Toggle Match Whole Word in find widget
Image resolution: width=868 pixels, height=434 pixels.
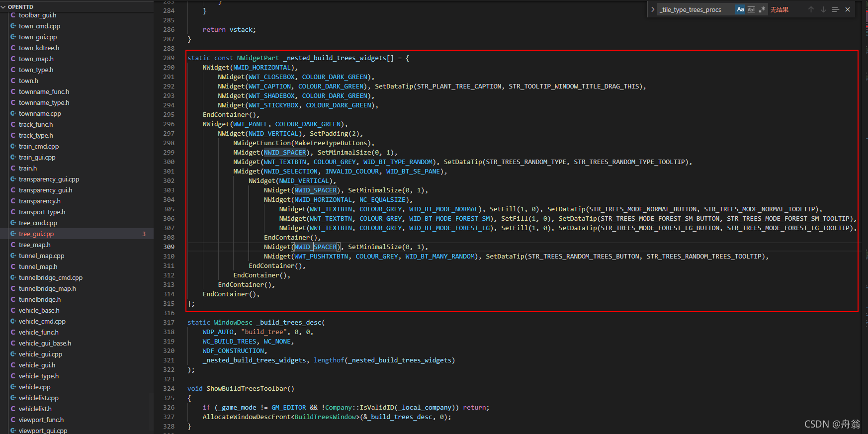click(x=751, y=9)
